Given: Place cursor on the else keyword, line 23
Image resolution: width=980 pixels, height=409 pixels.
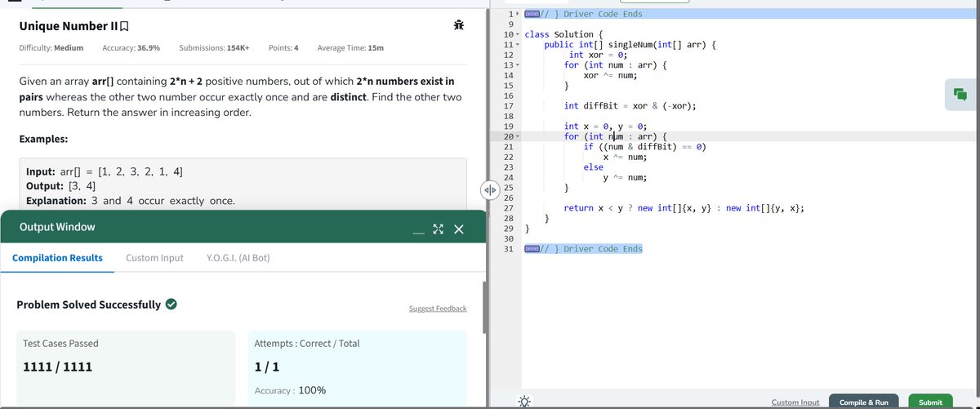Looking at the screenshot, I should 594,167.
